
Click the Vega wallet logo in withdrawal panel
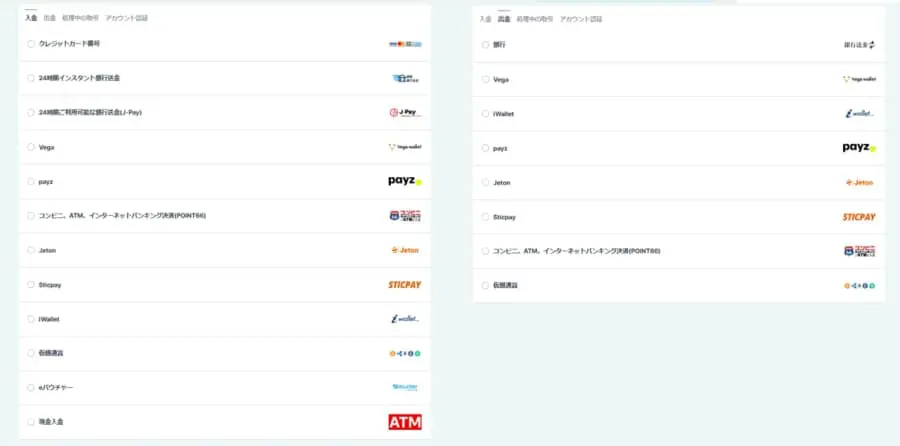click(860, 79)
